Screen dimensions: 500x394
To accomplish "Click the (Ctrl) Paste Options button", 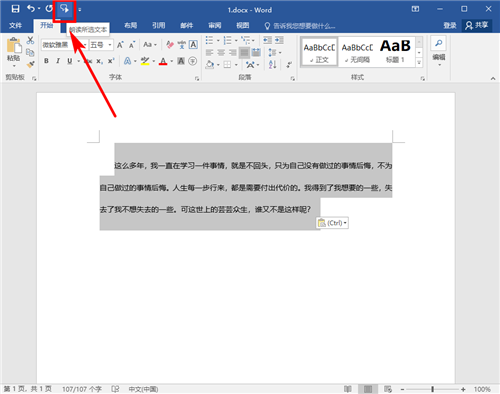I will (332, 223).
